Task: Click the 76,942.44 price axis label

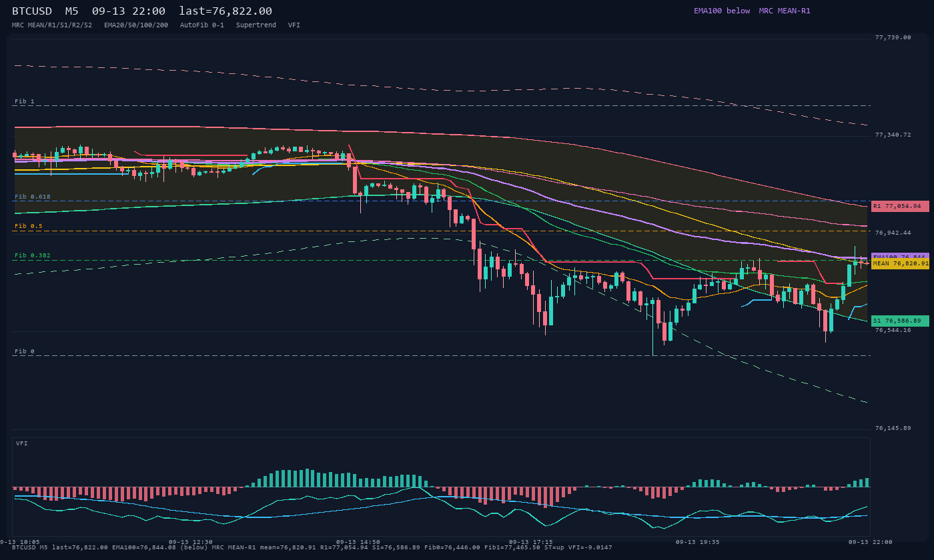Action: click(893, 233)
